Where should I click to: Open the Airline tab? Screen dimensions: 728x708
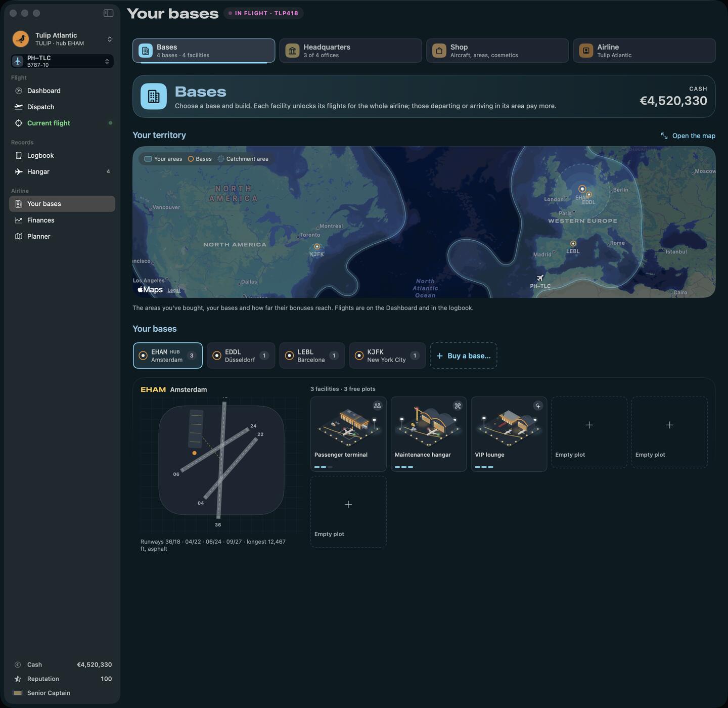[645, 51]
